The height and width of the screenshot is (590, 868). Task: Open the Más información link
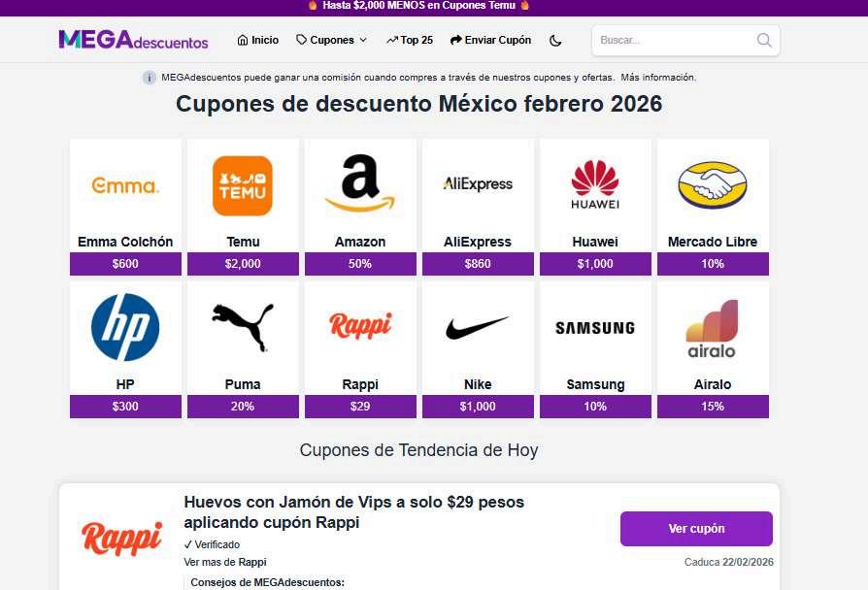[x=658, y=78]
